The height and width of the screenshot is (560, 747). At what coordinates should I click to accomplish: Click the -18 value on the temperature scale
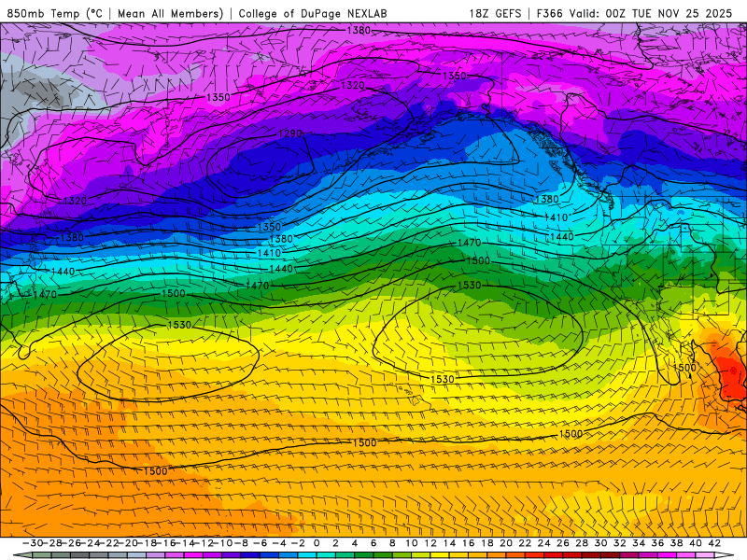coord(148,543)
